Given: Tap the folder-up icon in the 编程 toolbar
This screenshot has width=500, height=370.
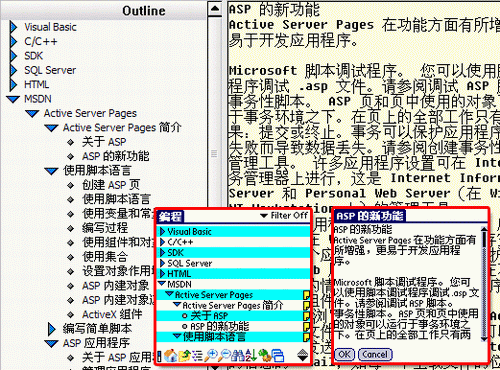Looking at the screenshot, I should pos(184,356).
